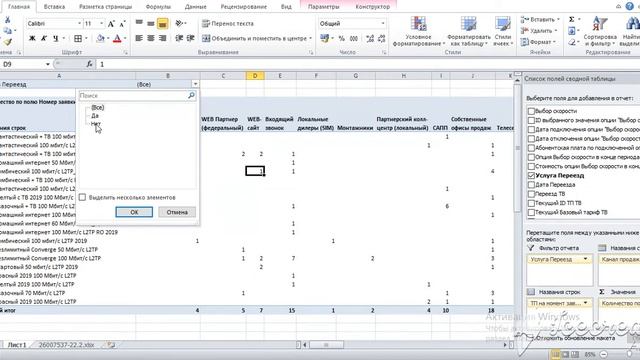Open the Разметка страницы tab
This screenshot has width=640, height=360.
click(x=105, y=7)
